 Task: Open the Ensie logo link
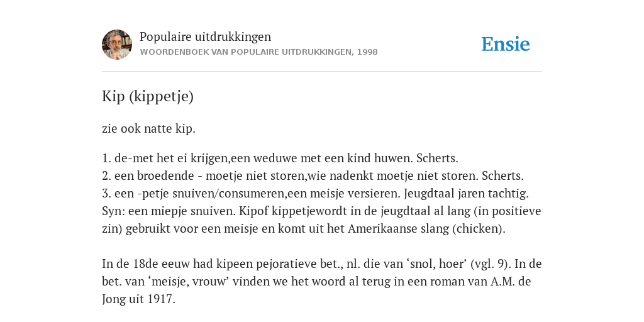pyautogui.click(x=506, y=44)
